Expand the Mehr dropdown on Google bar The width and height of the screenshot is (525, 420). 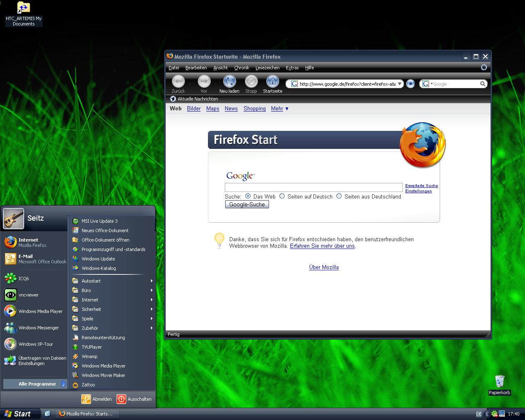[280, 109]
